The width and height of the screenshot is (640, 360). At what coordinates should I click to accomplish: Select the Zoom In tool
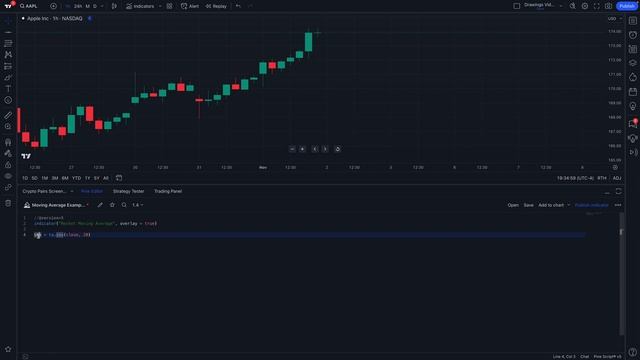[8, 127]
